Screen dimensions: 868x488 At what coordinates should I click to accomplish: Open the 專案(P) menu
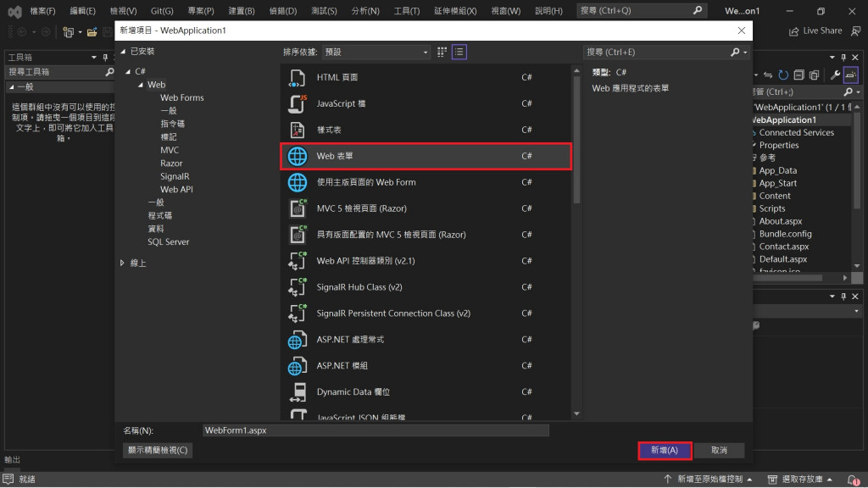coord(201,11)
